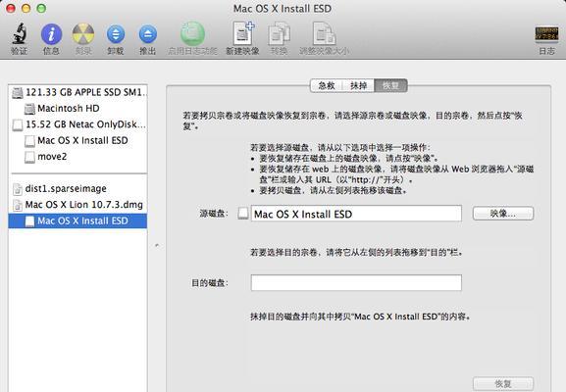The image size is (566, 392).
Task: Click the New Image (新建映像) icon
Action: pos(243,33)
